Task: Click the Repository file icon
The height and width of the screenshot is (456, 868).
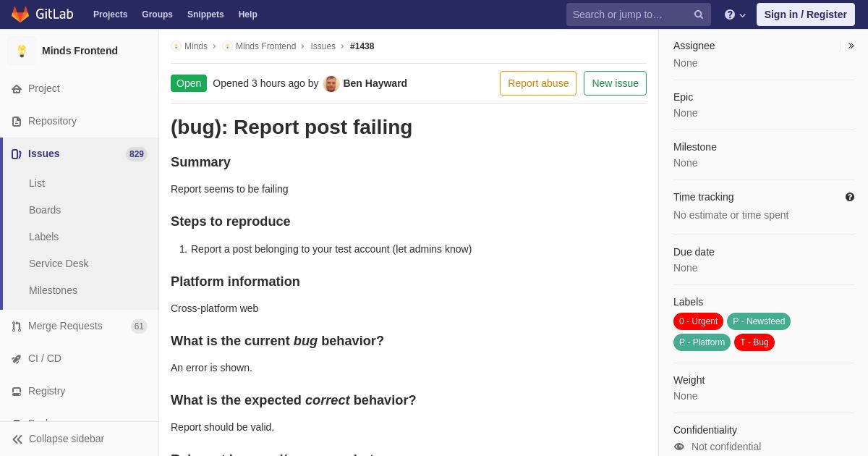Action: (17, 122)
